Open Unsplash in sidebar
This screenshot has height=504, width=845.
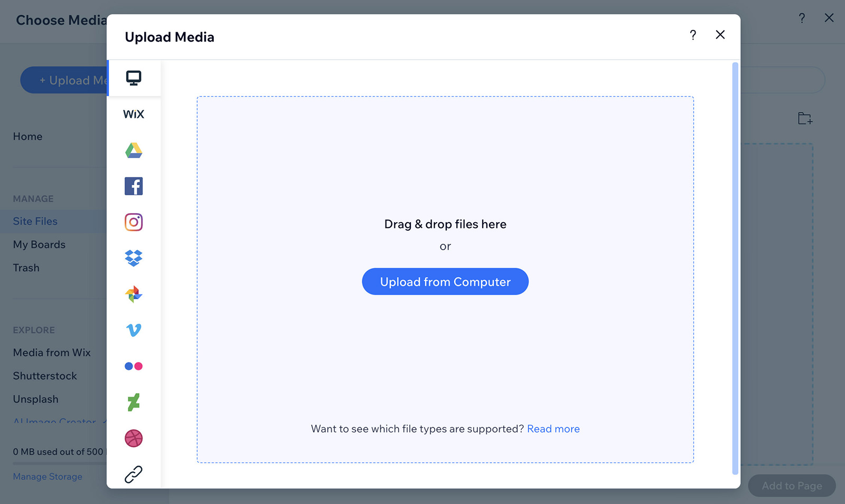[36, 400]
